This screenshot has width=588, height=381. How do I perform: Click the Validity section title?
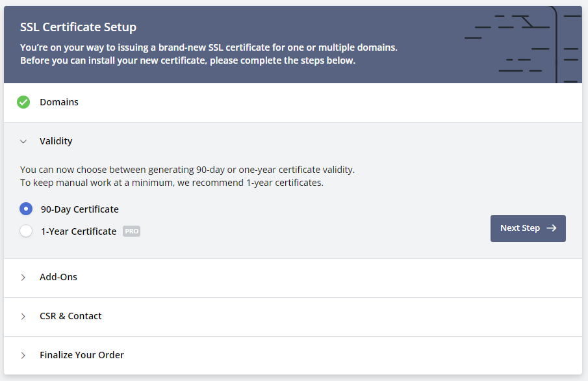[x=56, y=141]
